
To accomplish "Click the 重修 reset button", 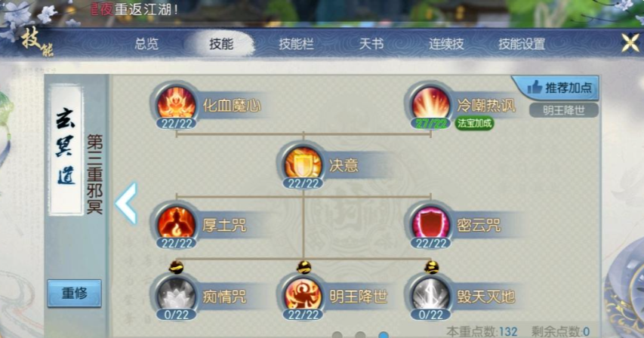I will coord(74,293).
